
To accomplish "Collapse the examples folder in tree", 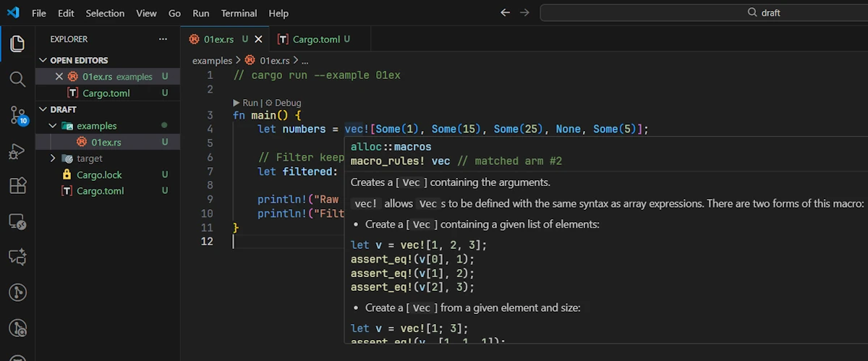I will pos(53,126).
